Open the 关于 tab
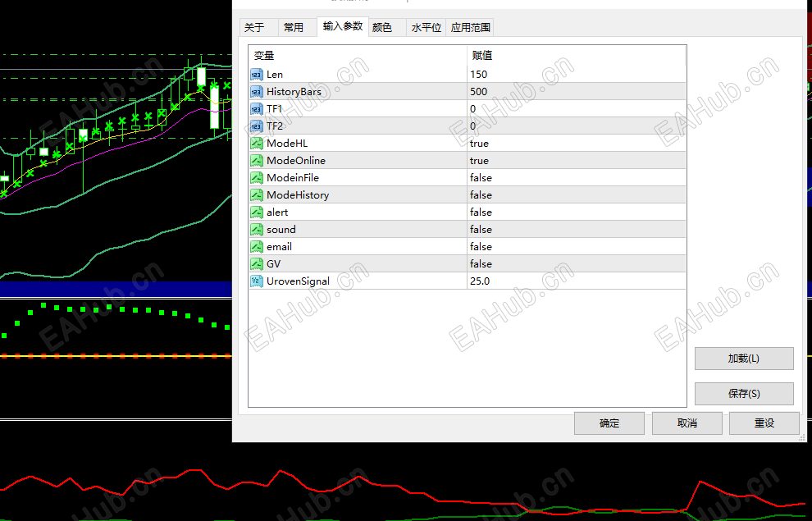The width and height of the screenshot is (812, 521). coord(259,27)
